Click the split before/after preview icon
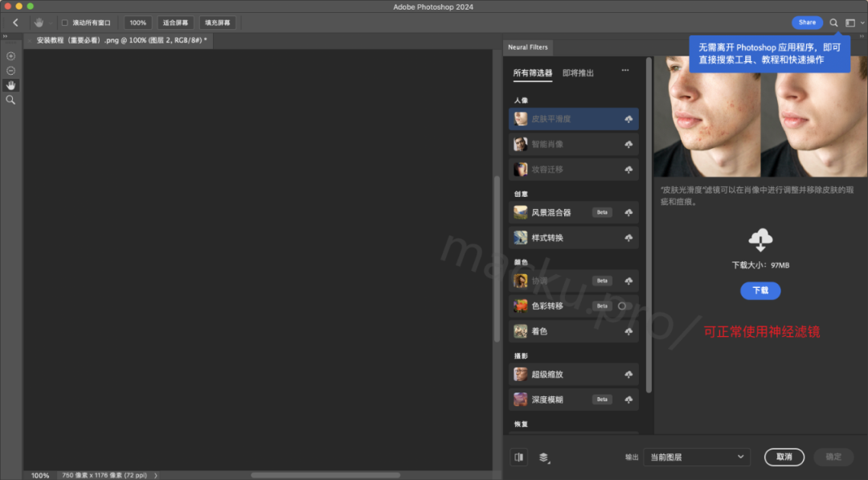The height and width of the screenshot is (480, 868). [518, 457]
